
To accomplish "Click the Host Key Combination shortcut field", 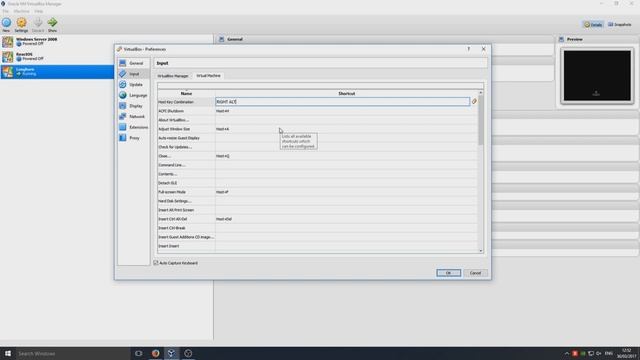I will [x=342, y=102].
